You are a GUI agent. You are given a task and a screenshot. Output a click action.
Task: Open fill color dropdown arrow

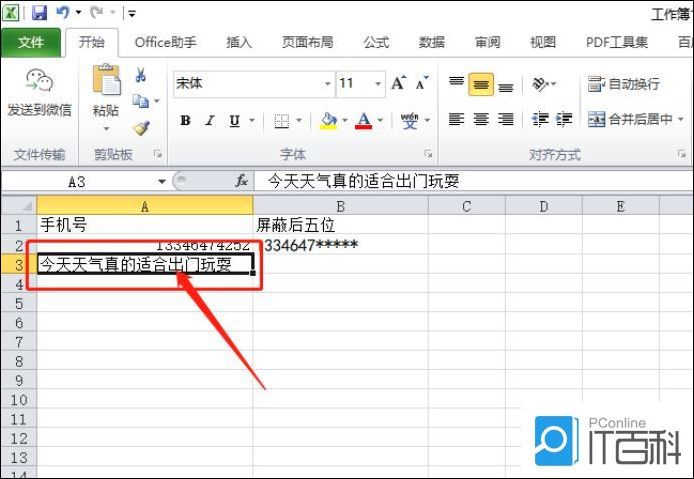344,120
